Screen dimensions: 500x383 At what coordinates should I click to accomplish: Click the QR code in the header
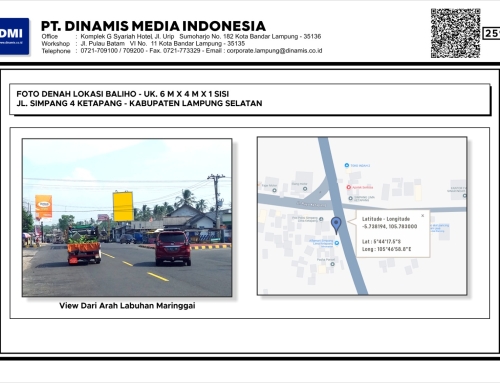[455, 33]
